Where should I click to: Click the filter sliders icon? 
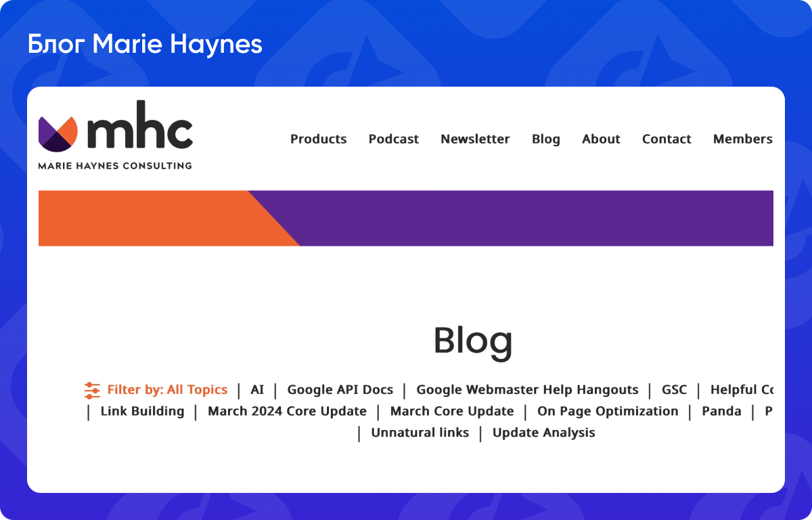[x=91, y=389]
